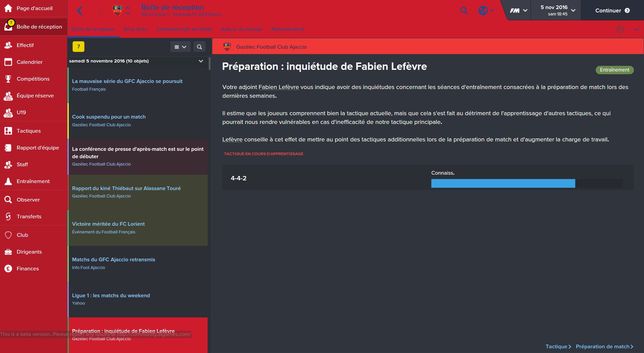Click the Finances coin icon
The image size is (644, 353).
8,268
